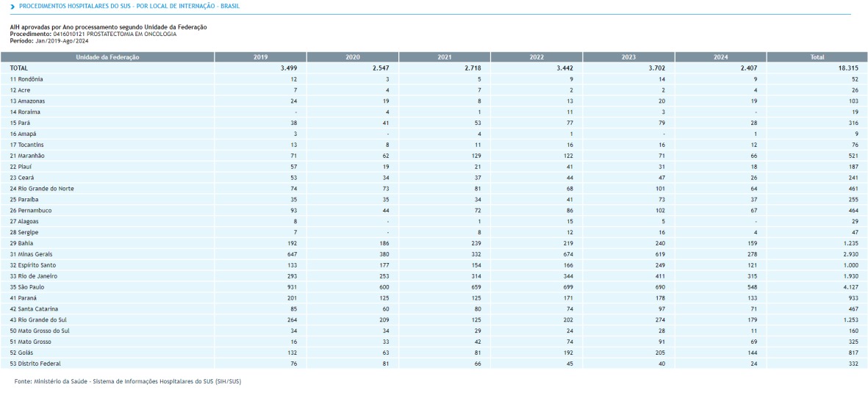
Task: Click the blue chevron icon beside the page title
Action: pos(12,7)
